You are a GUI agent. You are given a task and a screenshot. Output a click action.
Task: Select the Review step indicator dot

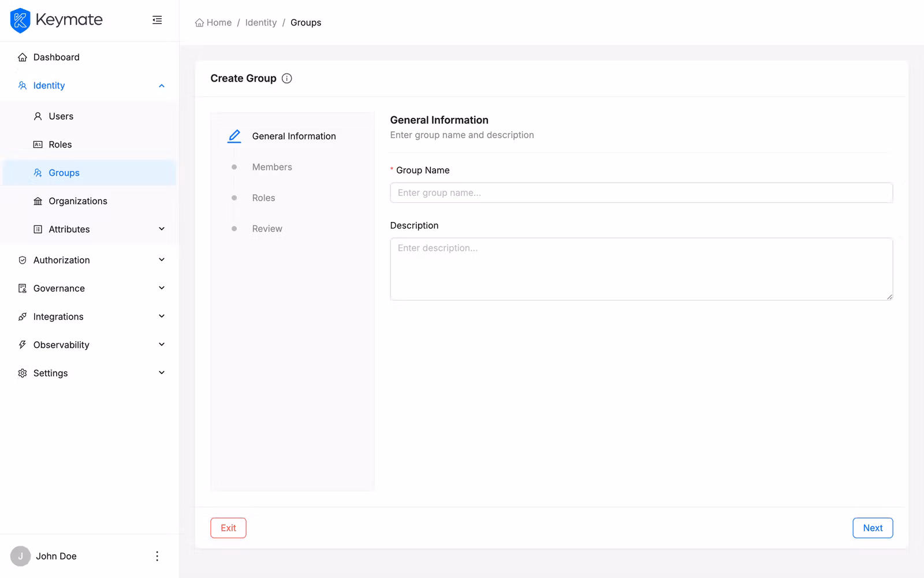tap(234, 228)
